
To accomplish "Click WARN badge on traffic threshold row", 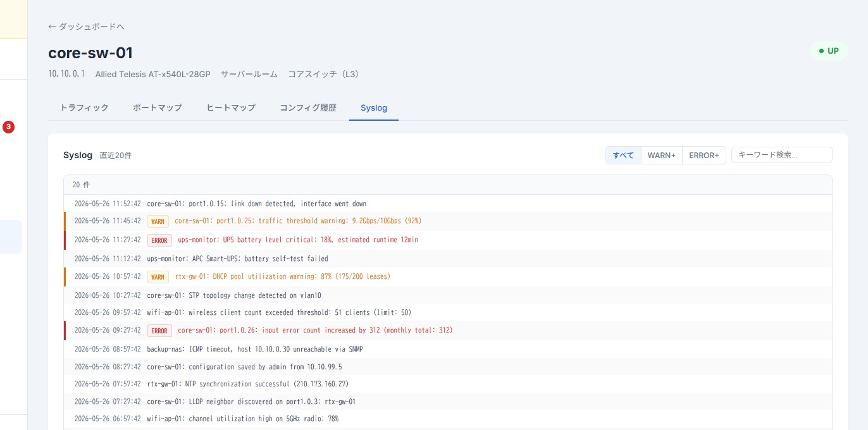I will 158,221.
